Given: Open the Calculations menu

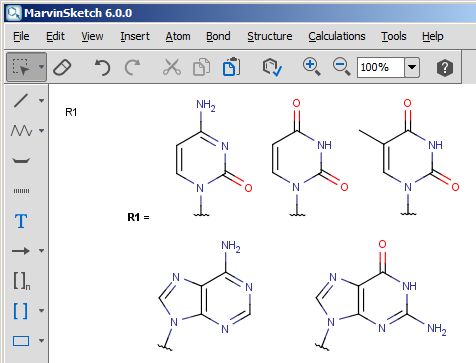Looking at the screenshot, I should pyautogui.click(x=337, y=36).
